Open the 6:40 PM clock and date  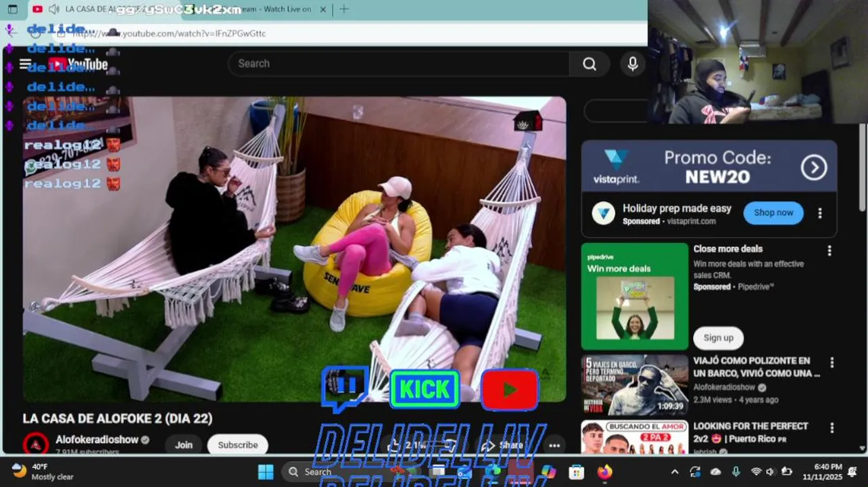click(x=822, y=471)
